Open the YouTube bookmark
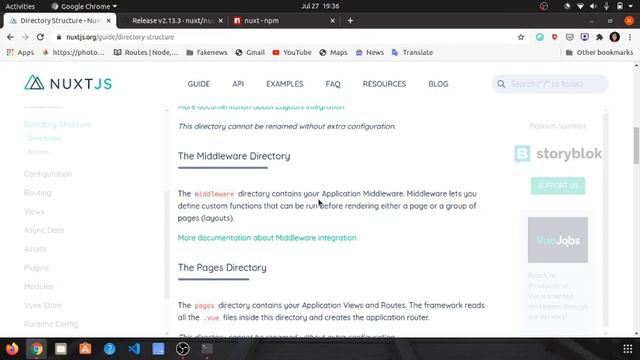 pyautogui.click(x=292, y=52)
